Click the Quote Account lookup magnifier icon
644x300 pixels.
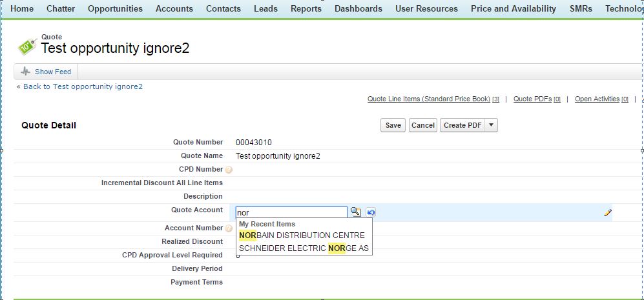pos(356,212)
